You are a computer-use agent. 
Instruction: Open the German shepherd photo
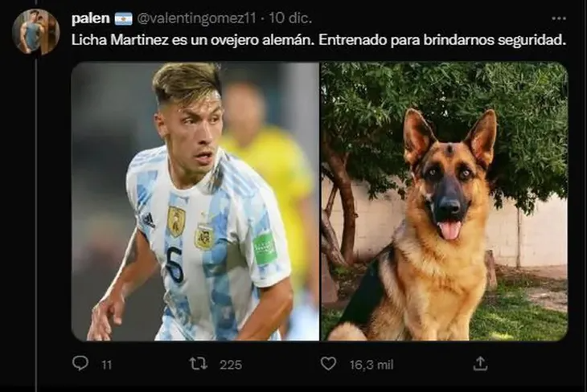click(445, 202)
